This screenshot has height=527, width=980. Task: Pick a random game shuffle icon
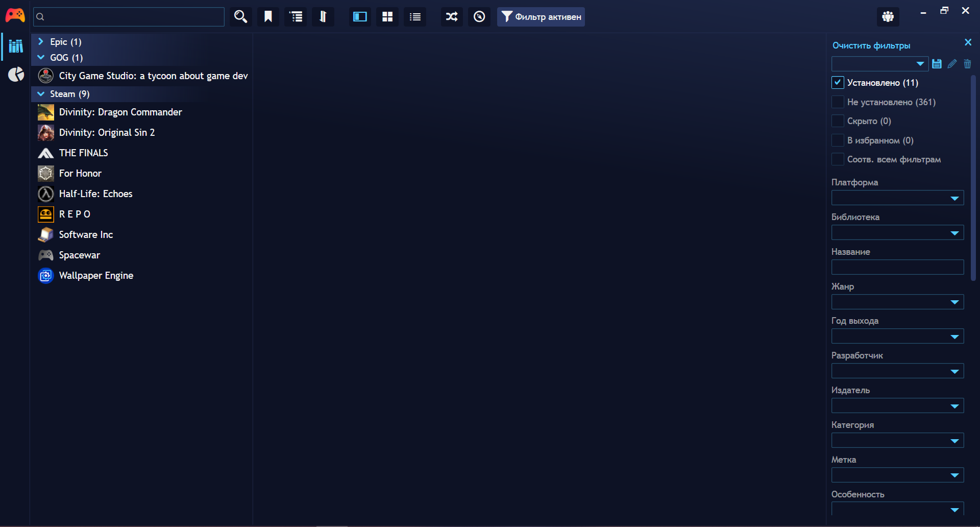(452, 17)
